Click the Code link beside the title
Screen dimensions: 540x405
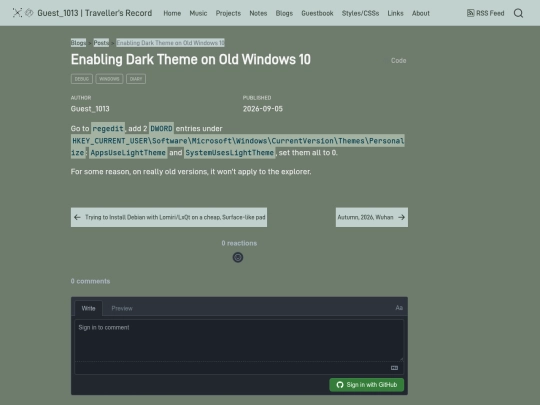pos(398,61)
